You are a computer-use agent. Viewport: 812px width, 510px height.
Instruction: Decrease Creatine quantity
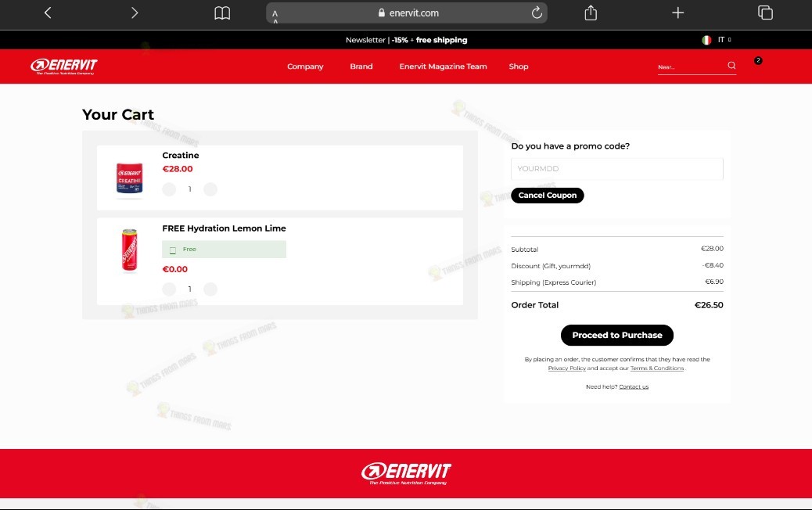pyautogui.click(x=169, y=189)
